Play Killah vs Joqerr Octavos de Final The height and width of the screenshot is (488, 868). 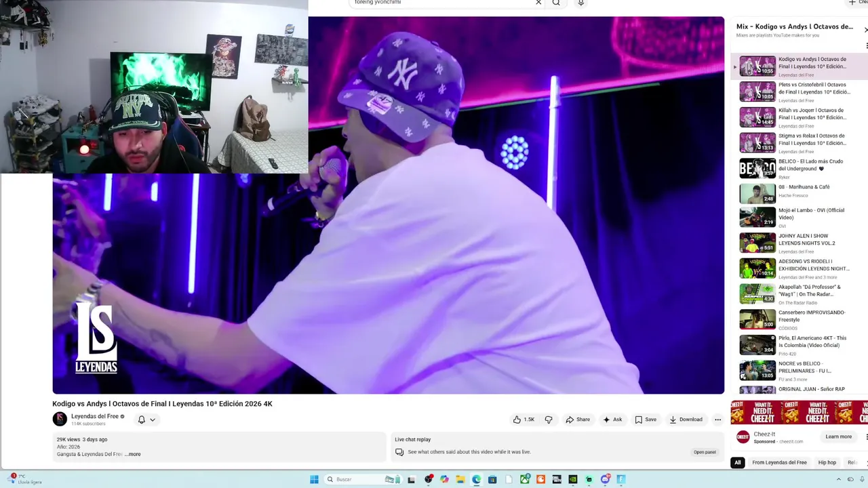[x=794, y=117]
